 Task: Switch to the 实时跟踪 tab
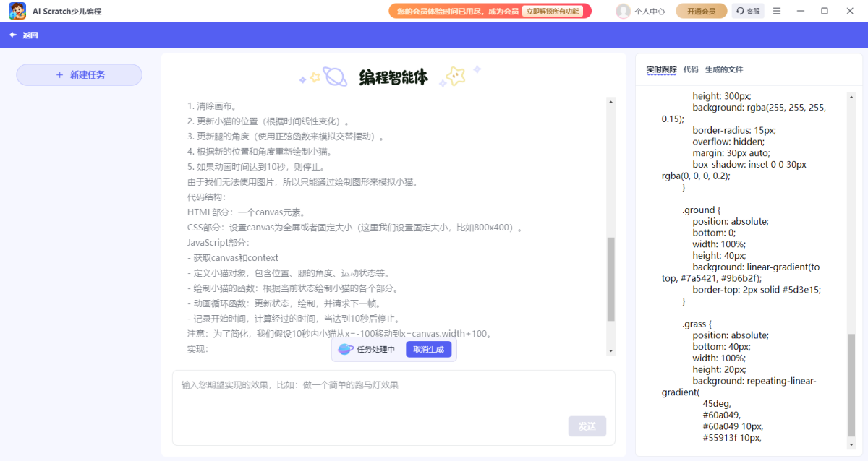point(661,69)
